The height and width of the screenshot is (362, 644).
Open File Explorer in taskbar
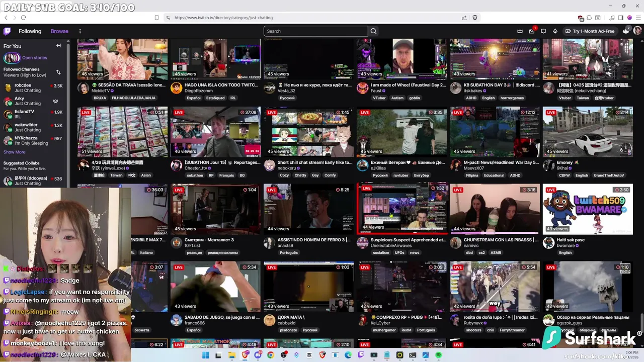[x=231, y=355]
